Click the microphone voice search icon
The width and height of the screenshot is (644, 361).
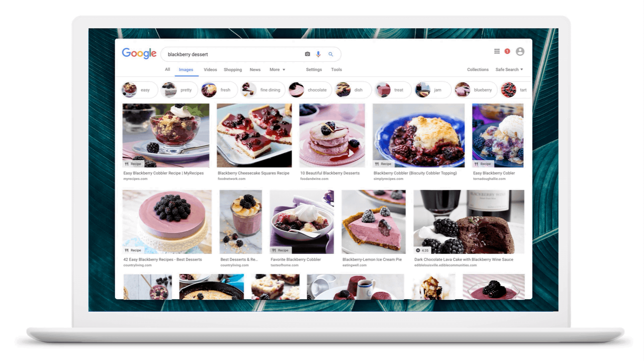[318, 54]
